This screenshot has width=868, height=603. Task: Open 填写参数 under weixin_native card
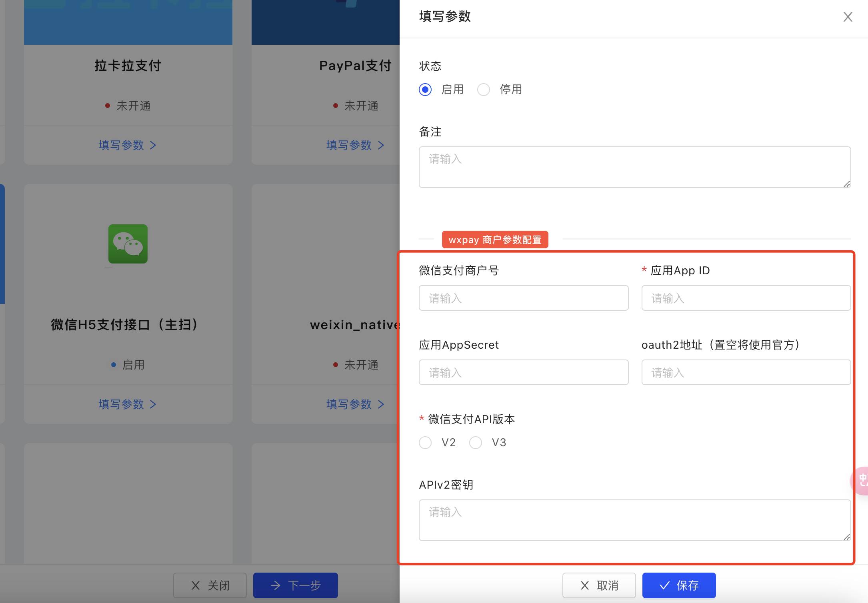click(355, 404)
